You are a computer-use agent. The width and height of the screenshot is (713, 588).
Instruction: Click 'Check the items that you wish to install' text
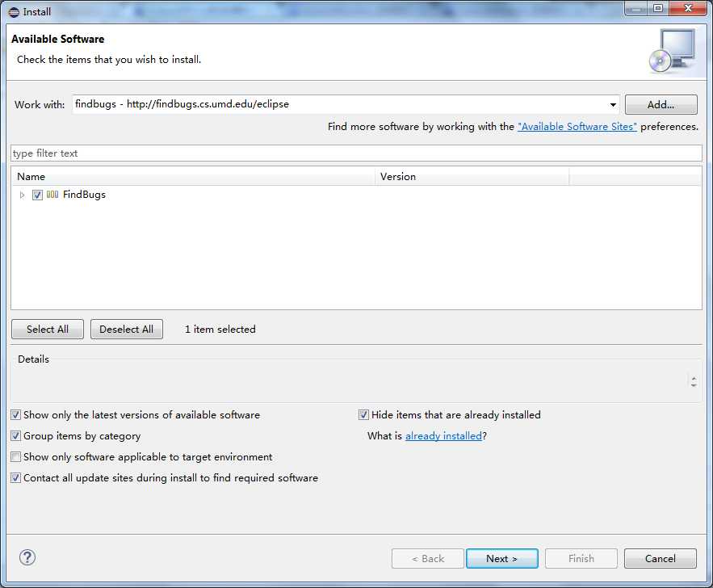[x=109, y=60]
